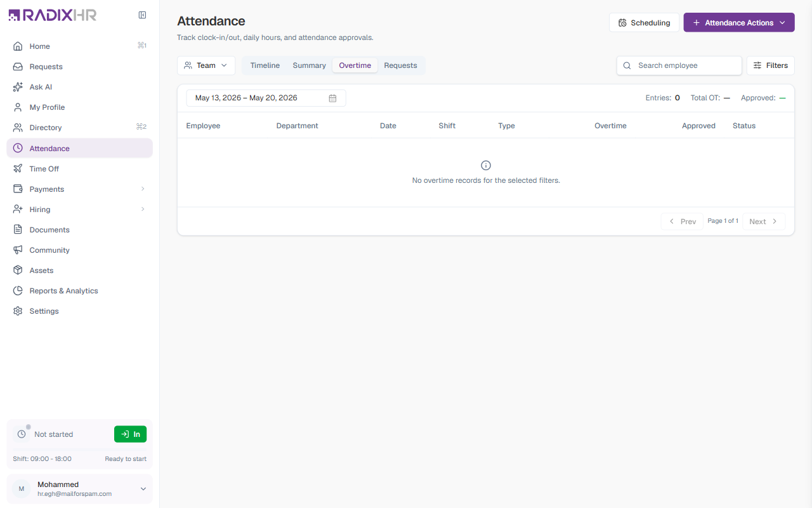812x508 pixels.
Task: Click the Documents file icon
Action: point(18,230)
